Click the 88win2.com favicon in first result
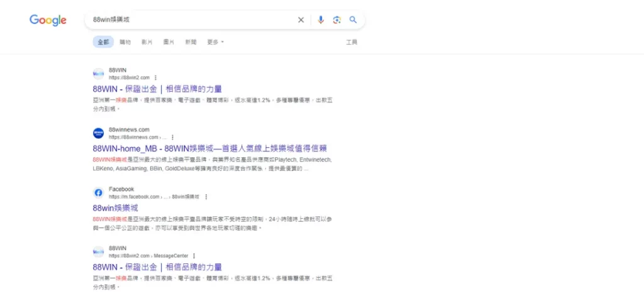The image size is (644, 298). pyautogui.click(x=99, y=74)
